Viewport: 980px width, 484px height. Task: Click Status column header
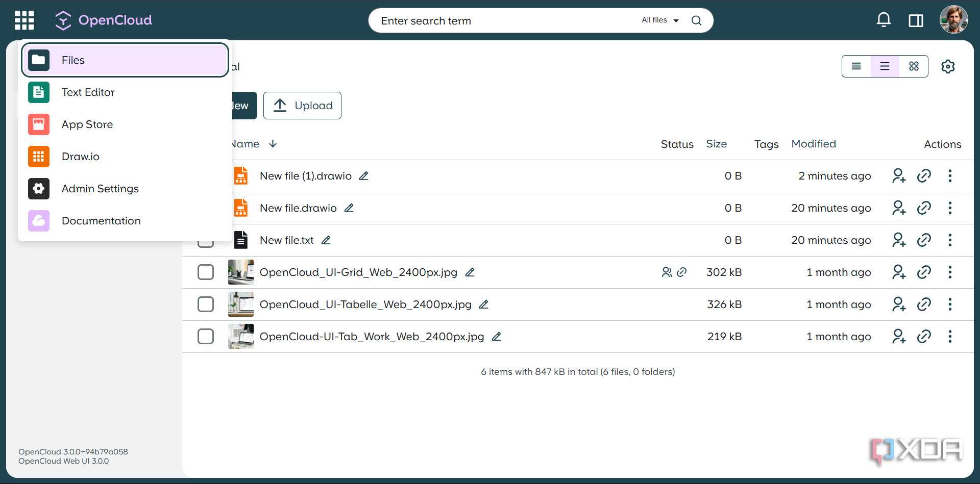pos(677,144)
